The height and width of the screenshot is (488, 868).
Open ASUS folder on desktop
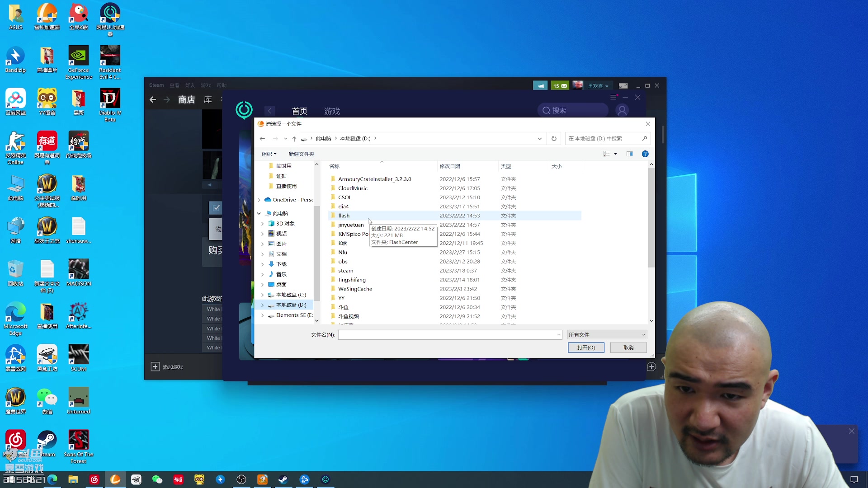15,17
